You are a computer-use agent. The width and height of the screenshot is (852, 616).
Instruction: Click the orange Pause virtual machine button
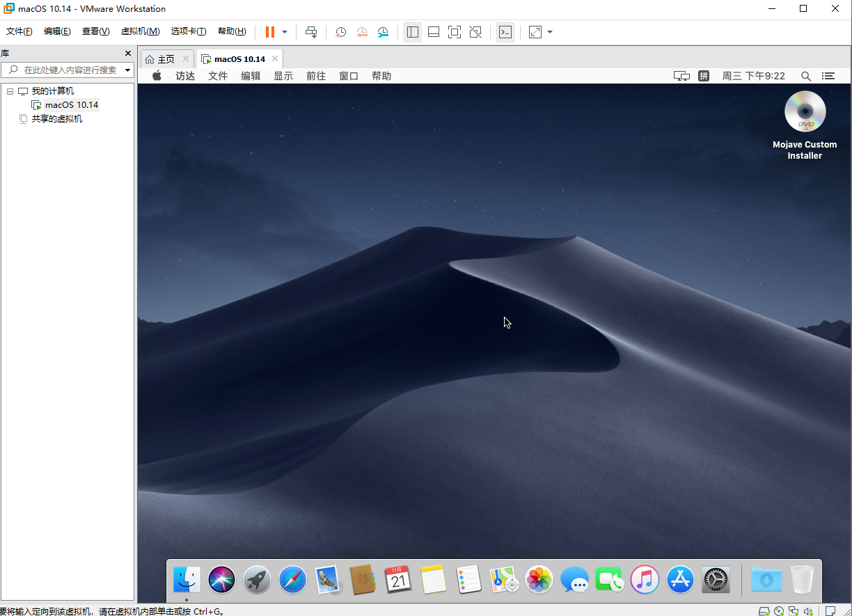[269, 32]
